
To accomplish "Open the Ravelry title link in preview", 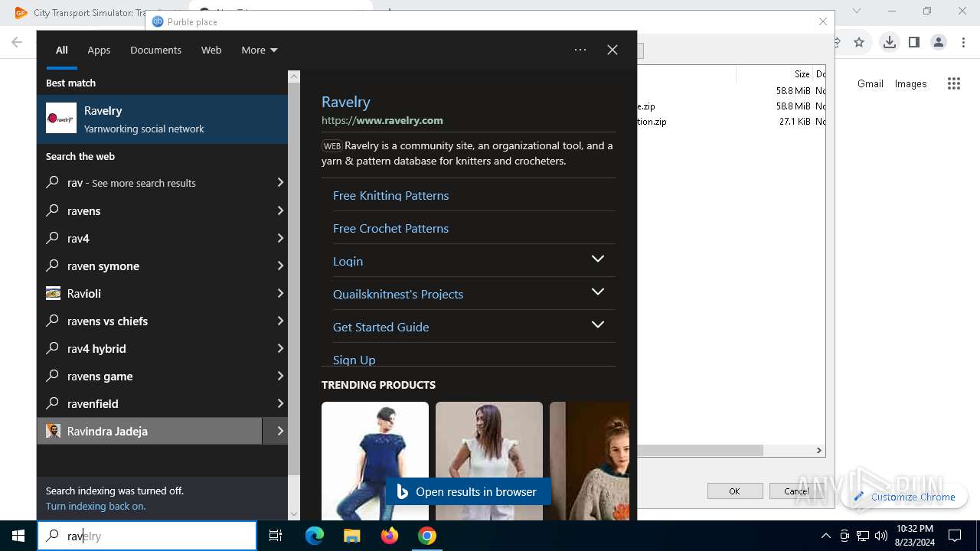I will (x=346, y=102).
